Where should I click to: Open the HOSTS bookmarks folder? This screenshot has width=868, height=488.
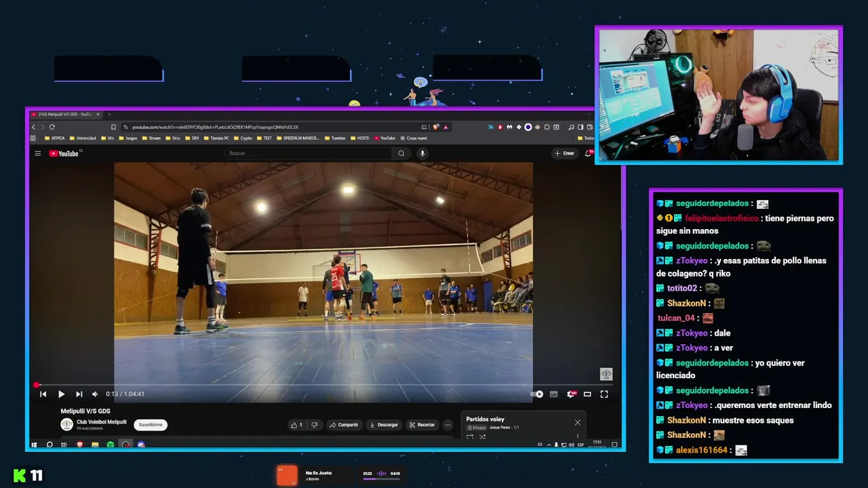coord(359,138)
